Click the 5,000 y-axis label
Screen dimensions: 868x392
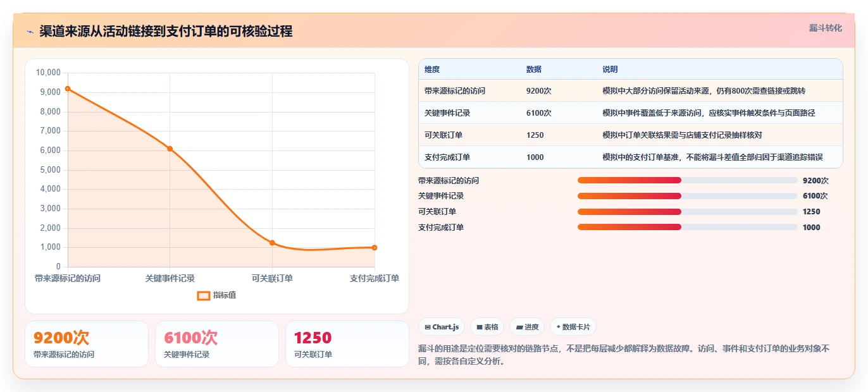click(x=51, y=169)
